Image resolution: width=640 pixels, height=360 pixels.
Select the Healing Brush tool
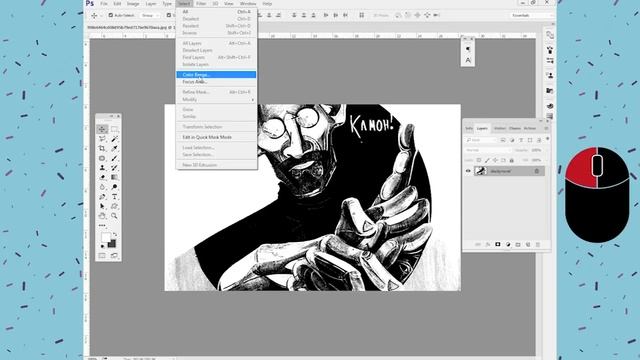pos(102,158)
